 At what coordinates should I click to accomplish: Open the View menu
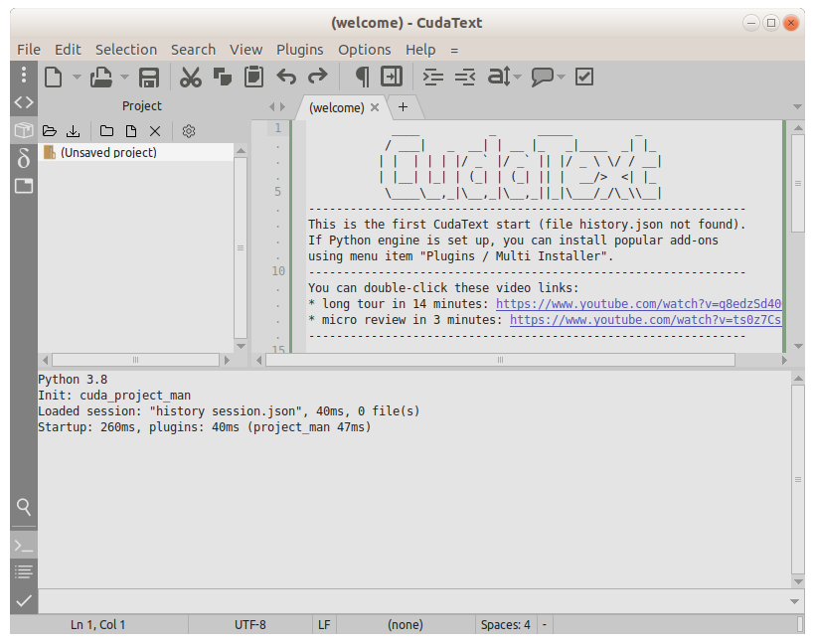click(x=245, y=50)
